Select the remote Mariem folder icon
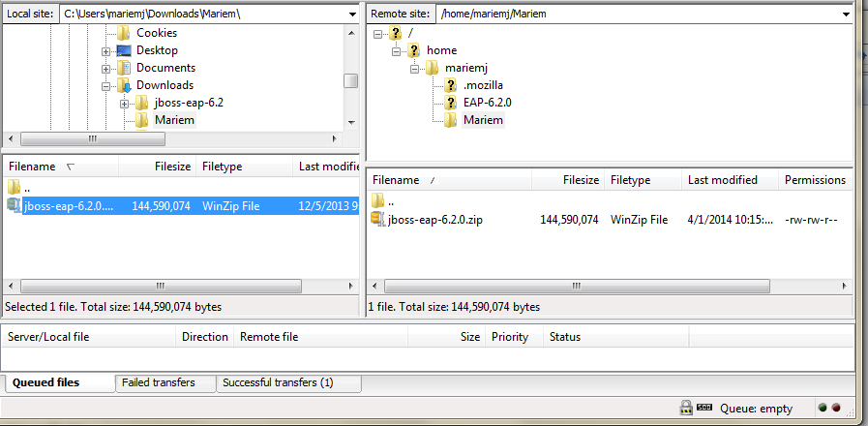Image resolution: width=868 pixels, height=426 pixels. tap(450, 120)
